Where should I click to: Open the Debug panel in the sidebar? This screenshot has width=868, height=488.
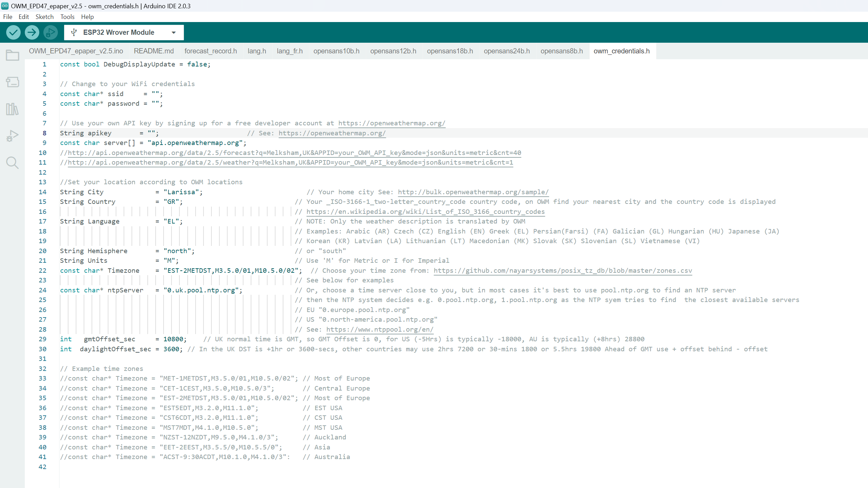pos(12,136)
